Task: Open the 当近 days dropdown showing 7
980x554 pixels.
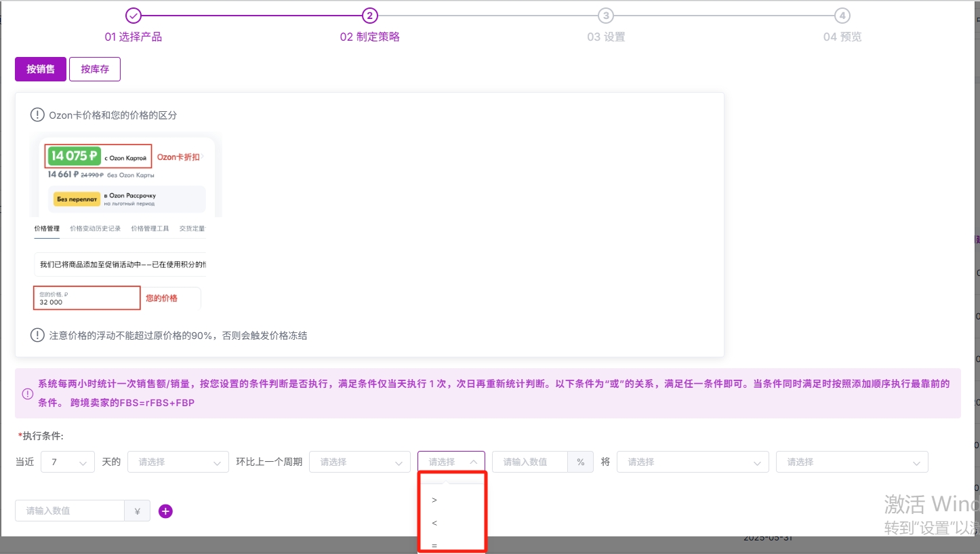Action: pos(68,462)
